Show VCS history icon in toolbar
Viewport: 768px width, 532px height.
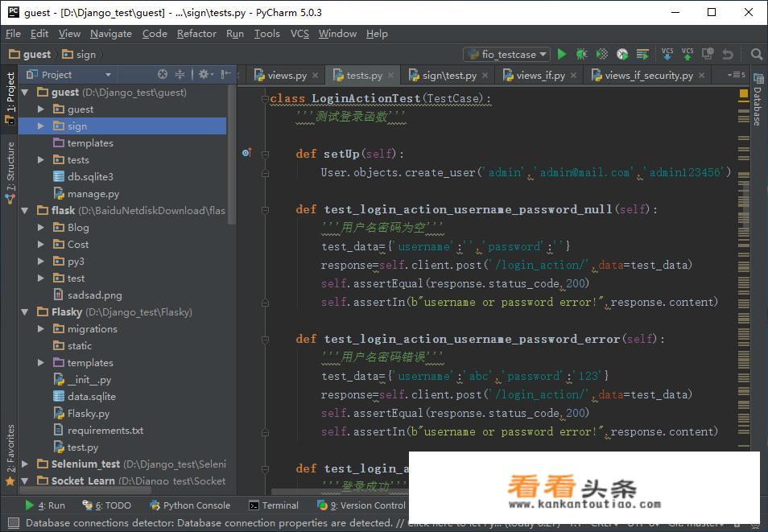tap(708, 54)
